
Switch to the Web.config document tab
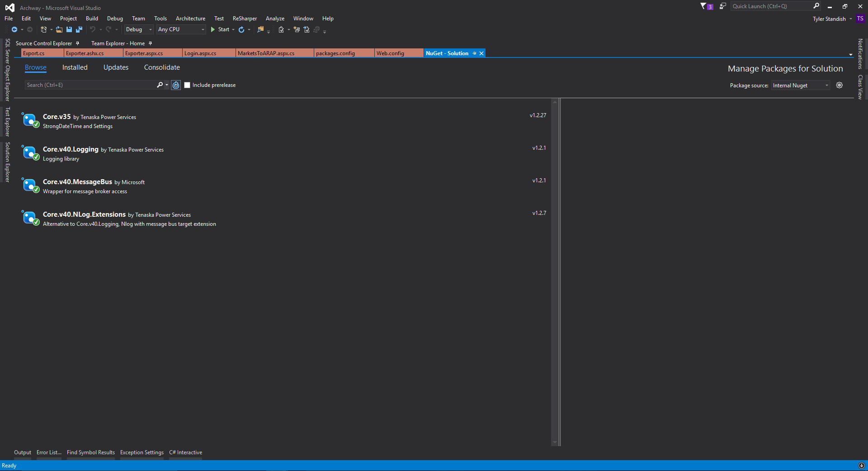pos(399,53)
